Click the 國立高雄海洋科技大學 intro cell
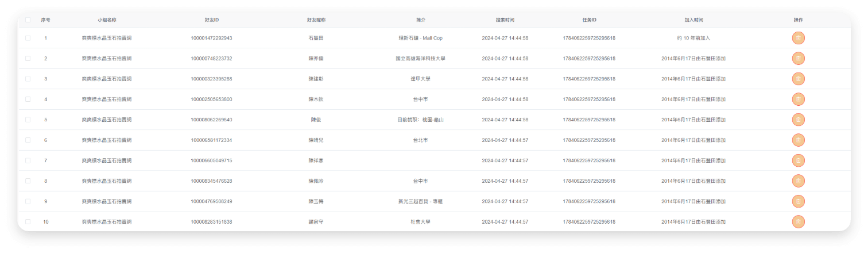Screen dimensions: 868x253 point(420,59)
